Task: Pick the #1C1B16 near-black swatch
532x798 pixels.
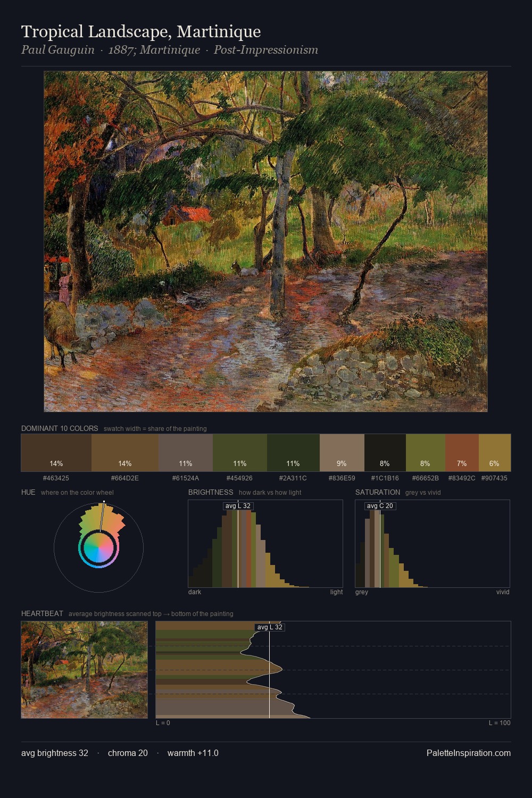Action: tap(385, 453)
